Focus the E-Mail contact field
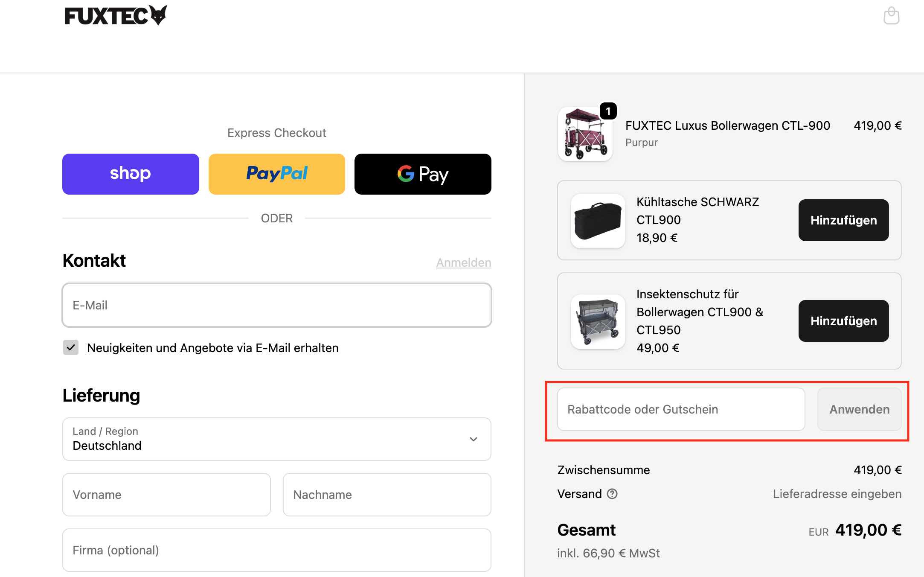This screenshot has width=924, height=577. coord(277,305)
